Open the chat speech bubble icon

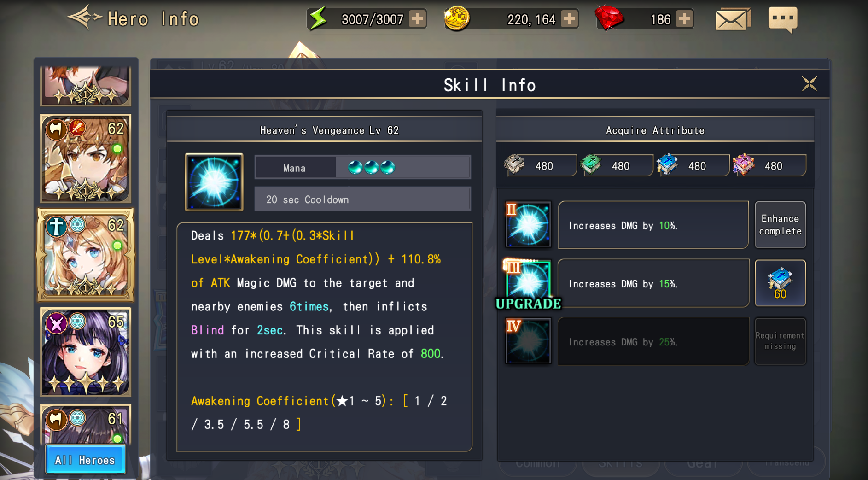pos(783,20)
